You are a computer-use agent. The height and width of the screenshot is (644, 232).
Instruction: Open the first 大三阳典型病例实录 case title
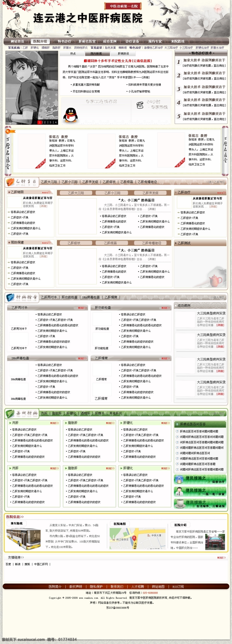pos(211,313)
